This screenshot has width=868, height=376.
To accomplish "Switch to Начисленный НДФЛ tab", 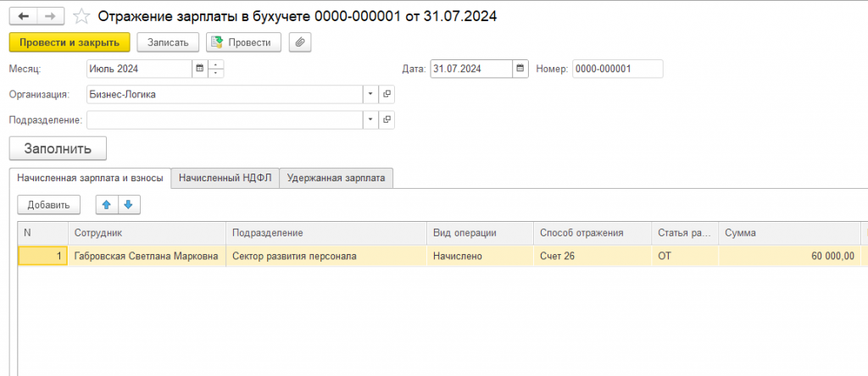I will click(x=225, y=178).
